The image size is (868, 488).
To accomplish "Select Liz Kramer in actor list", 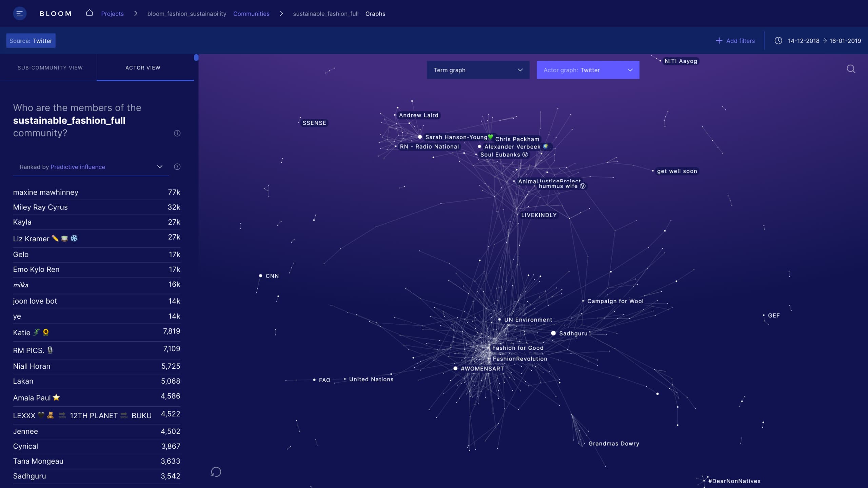I will 97,238.
